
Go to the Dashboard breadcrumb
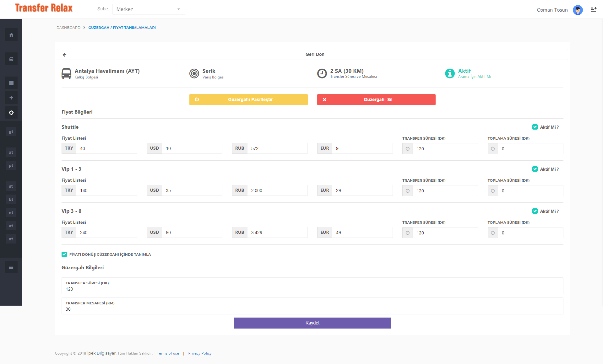(68, 28)
